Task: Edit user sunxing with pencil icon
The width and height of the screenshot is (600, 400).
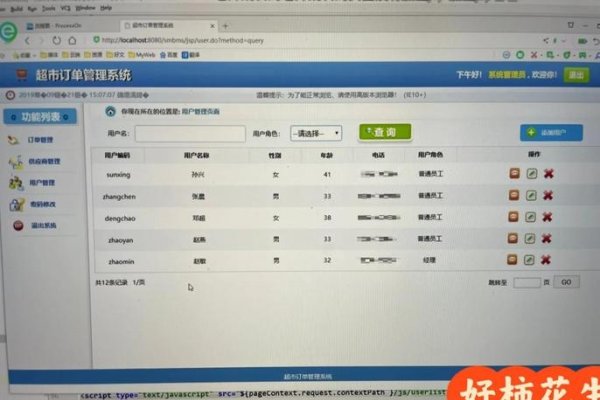Action: 532,173
